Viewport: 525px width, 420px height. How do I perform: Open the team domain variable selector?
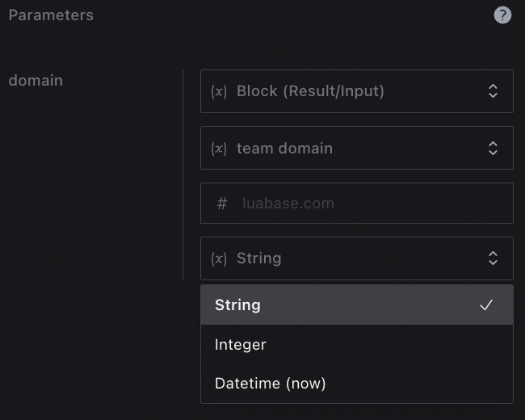click(355, 149)
